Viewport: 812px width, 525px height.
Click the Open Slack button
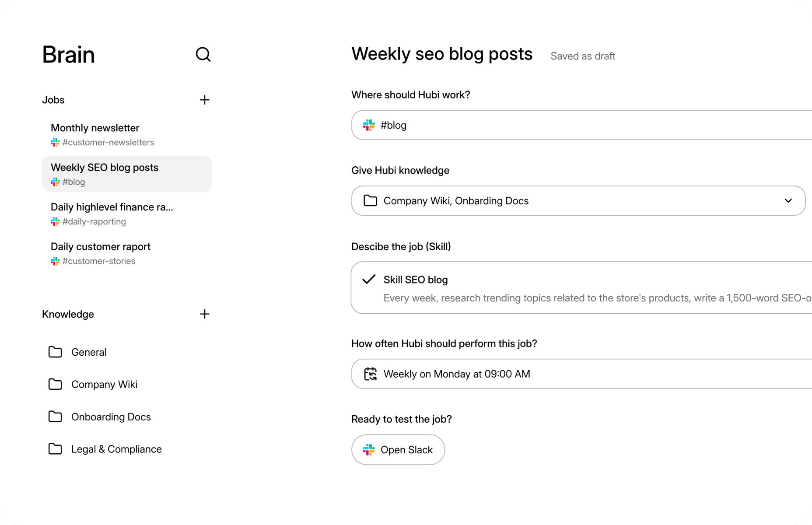pos(398,450)
